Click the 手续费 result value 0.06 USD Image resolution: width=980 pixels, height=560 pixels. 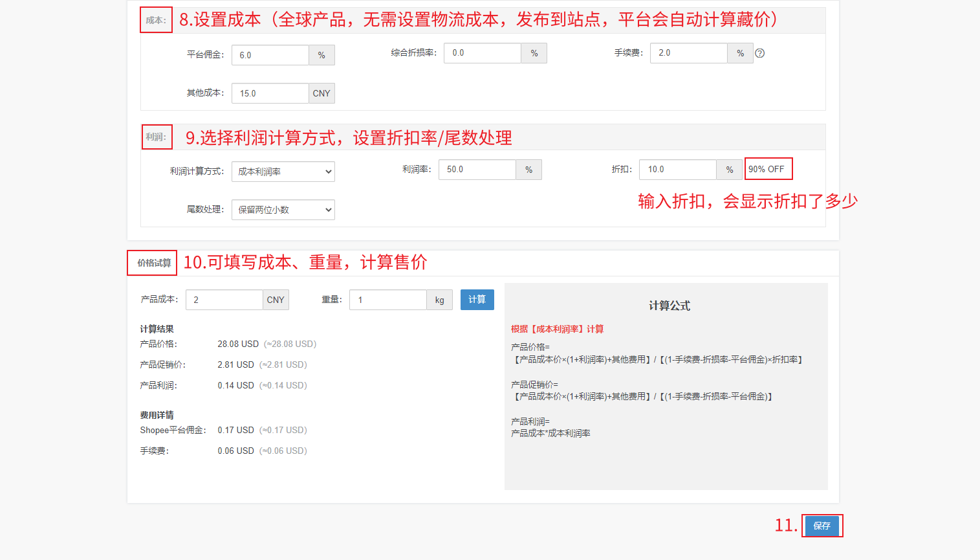pos(235,451)
